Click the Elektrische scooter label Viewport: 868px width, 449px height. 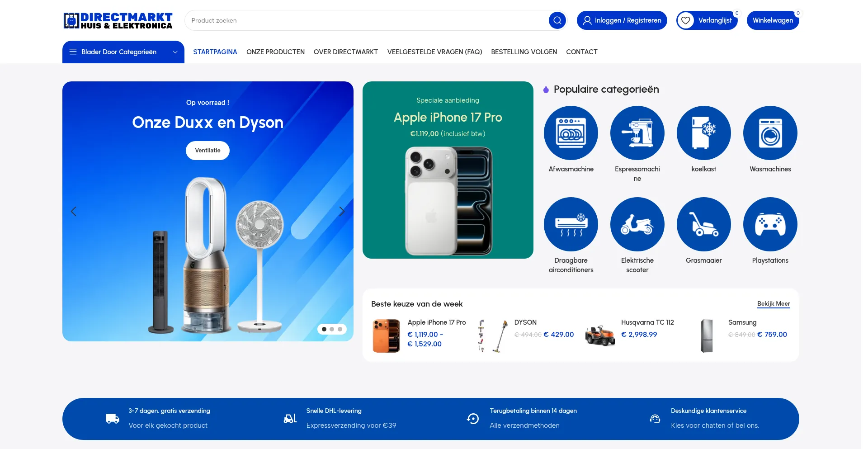pos(637,265)
